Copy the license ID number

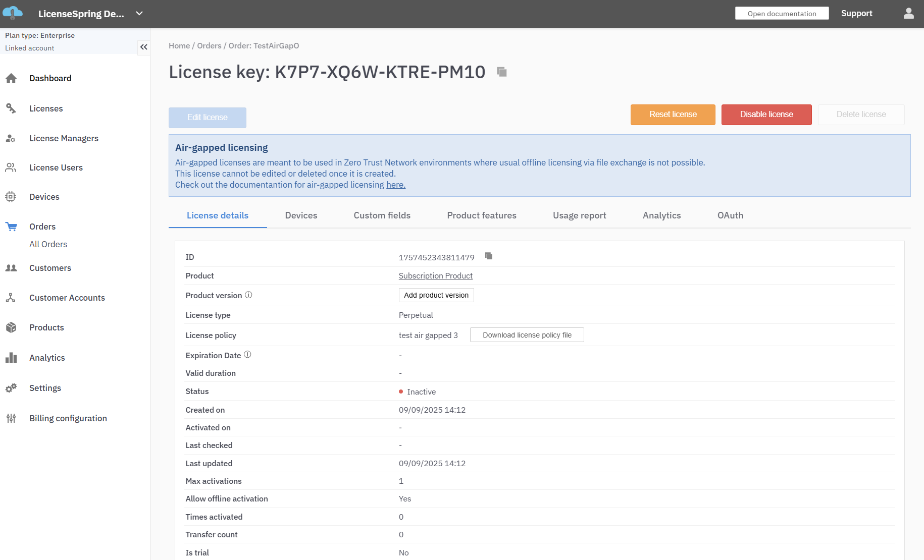tap(488, 256)
